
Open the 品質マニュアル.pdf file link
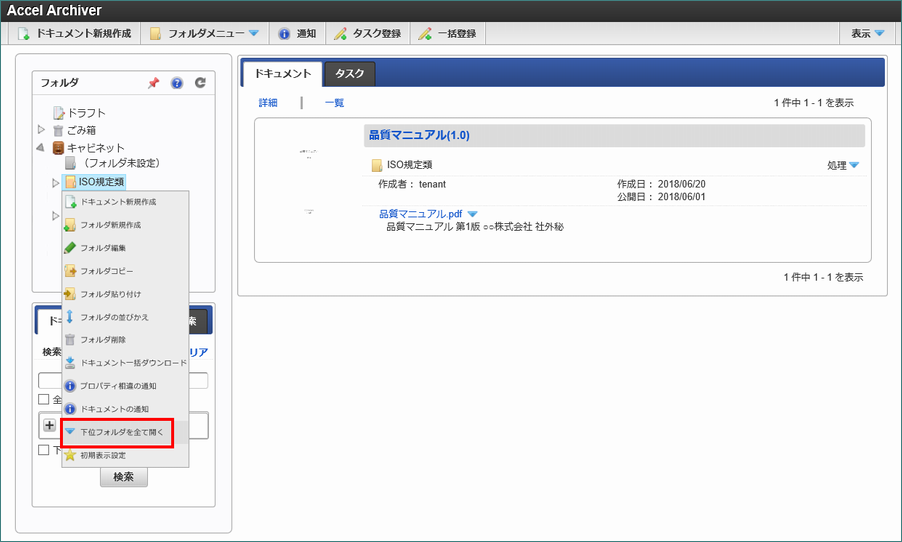pyautogui.click(x=420, y=214)
